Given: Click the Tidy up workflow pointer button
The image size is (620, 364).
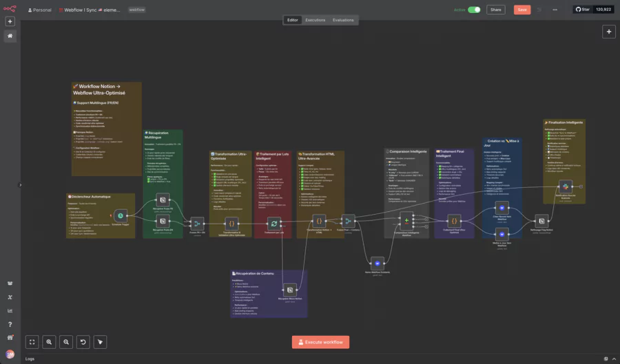Looking at the screenshot, I should (x=100, y=342).
